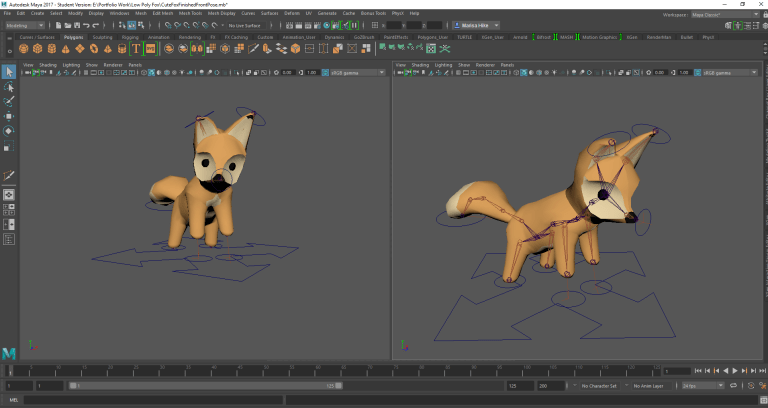Click the SVG import shelf icon
The image size is (768, 408).
coord(150,48)
